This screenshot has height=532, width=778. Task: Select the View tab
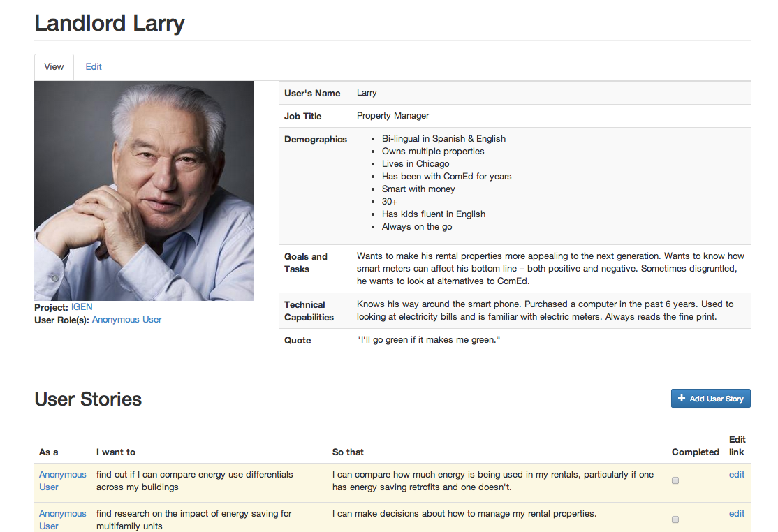[x=54, y=67]
